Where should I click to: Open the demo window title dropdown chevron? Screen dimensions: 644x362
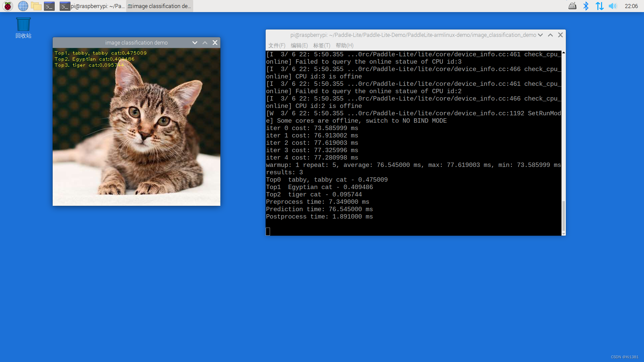coord(195,43)
